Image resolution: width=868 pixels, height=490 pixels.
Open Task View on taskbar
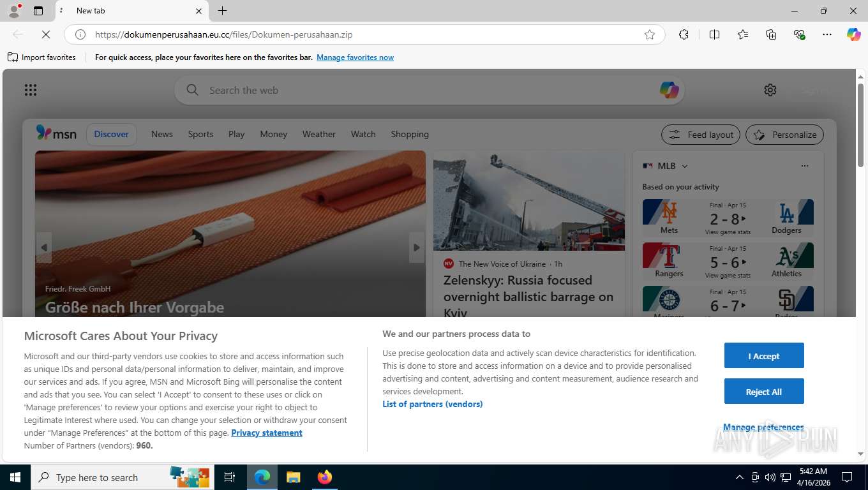coord(230,477)
